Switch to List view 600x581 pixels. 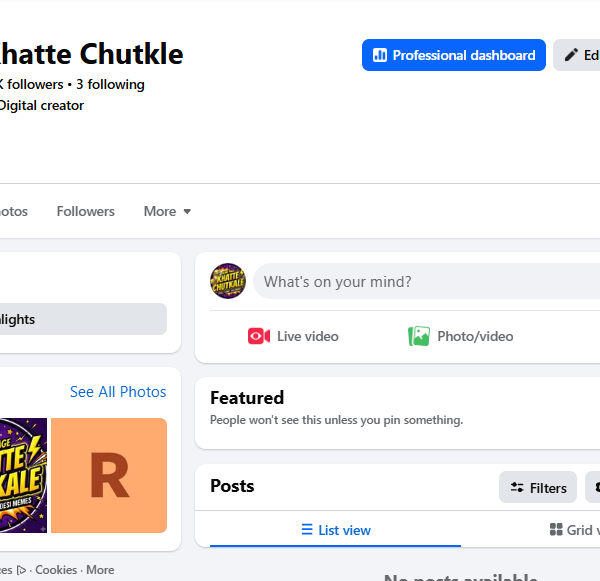pyautogui.click(x=336, y=530)
